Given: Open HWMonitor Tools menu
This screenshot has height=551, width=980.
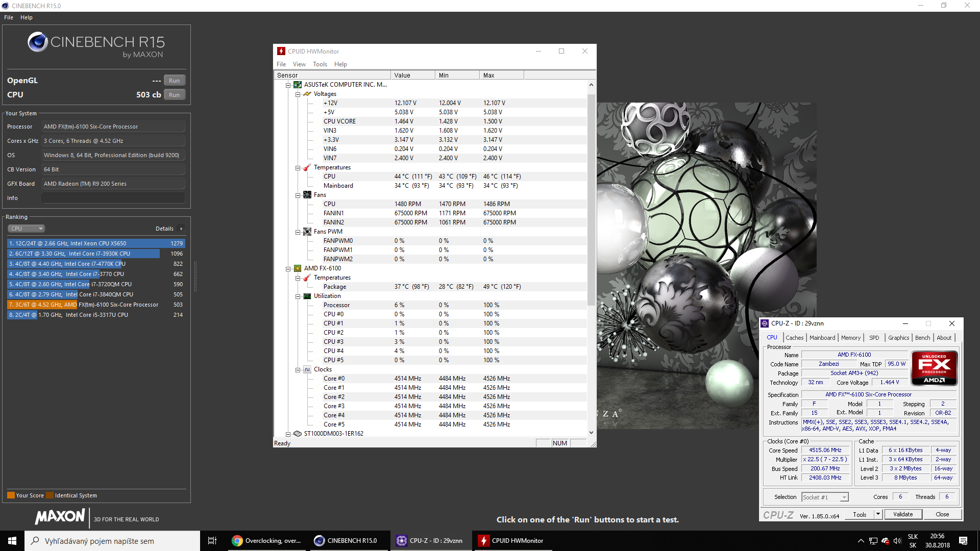Looking at the screenshot, I should point(320,64).
